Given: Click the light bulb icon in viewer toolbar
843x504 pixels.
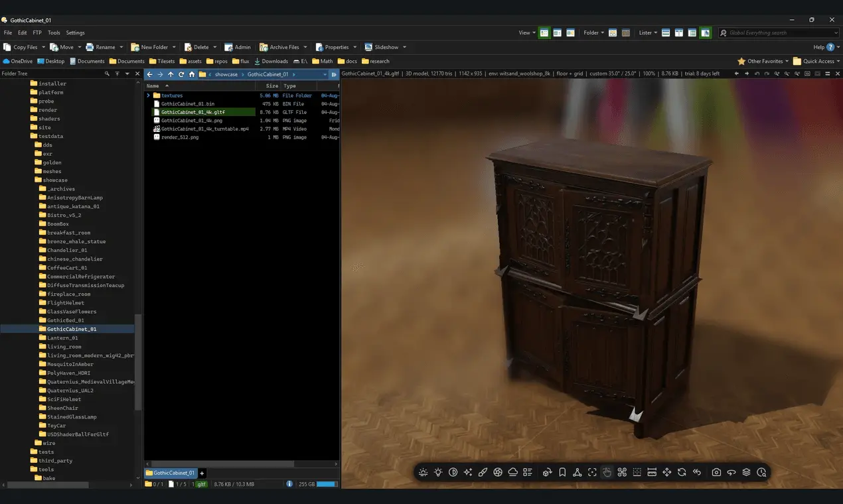Looking at the screenshot, I should click(x=438, y=472).
